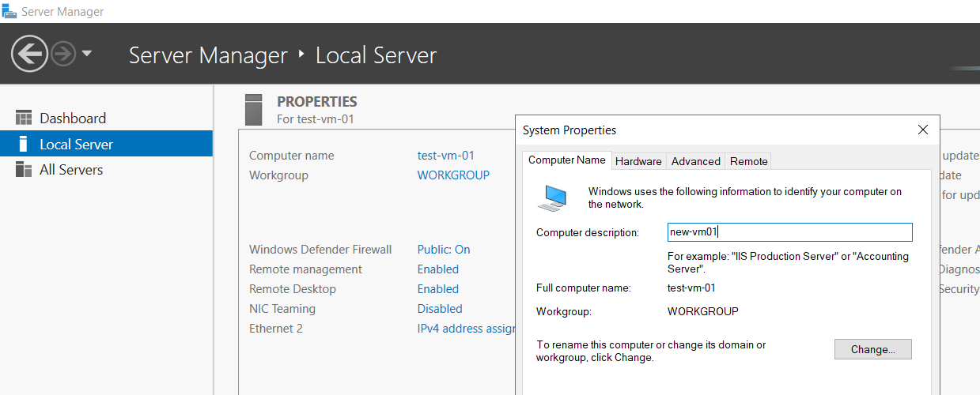Click the 'Computer name' property label
The height and width of the screenshot is (395, 980).
coord(292,156)
